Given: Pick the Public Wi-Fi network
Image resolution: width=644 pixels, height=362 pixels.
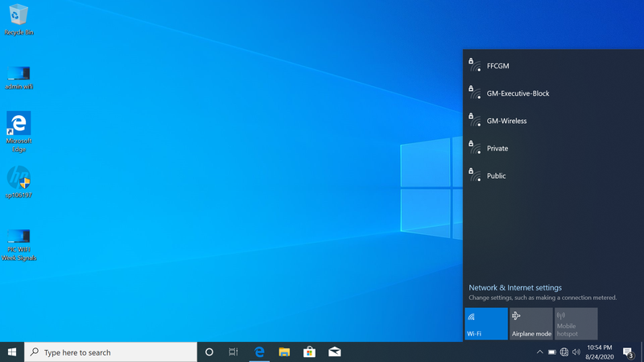Looking at the screenshot, I should [x=496, y=175].
